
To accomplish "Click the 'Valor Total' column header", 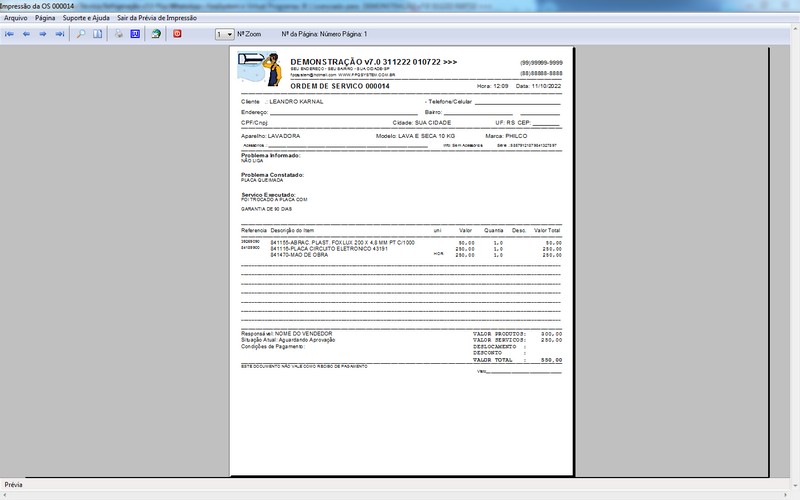I will click(x=547, y=231).
